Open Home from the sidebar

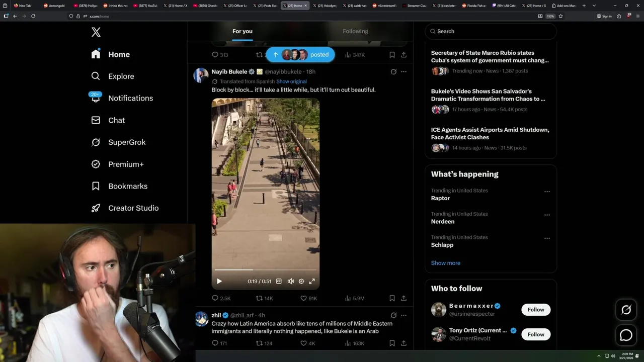tap(111, 54)
